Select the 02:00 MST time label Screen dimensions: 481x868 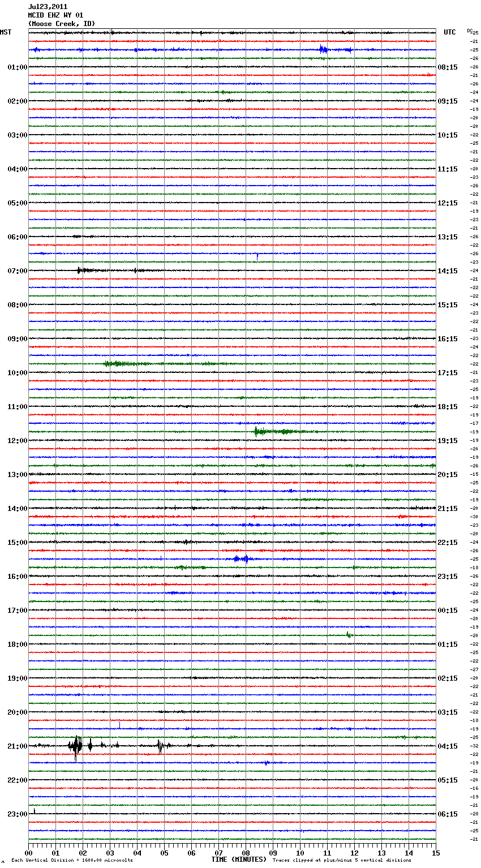(17, 101)
